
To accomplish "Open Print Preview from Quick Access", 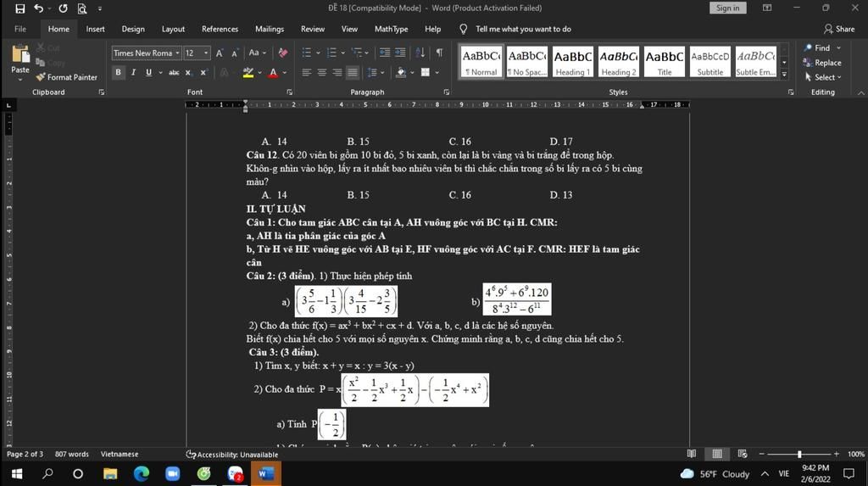I will pos(82,8).
